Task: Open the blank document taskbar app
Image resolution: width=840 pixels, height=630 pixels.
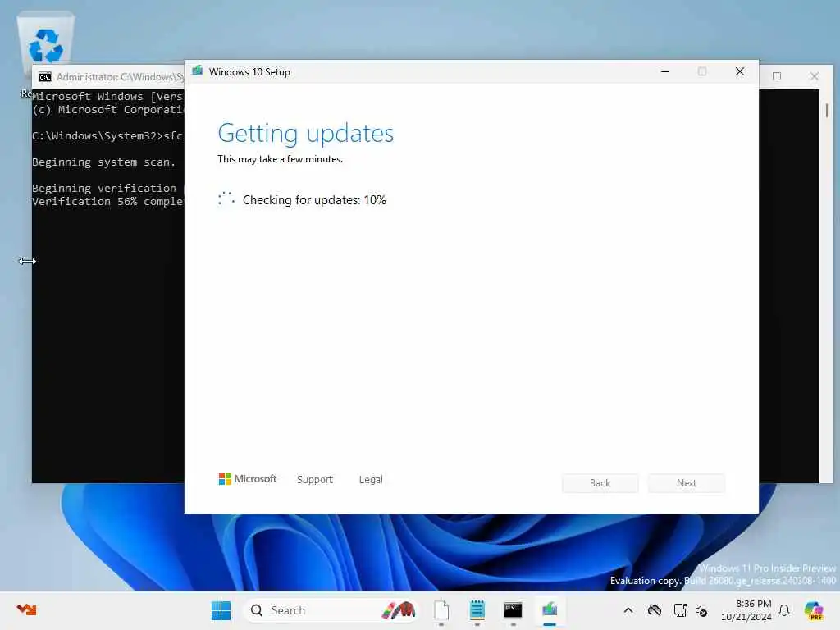Action: click(x=441, y=610)
